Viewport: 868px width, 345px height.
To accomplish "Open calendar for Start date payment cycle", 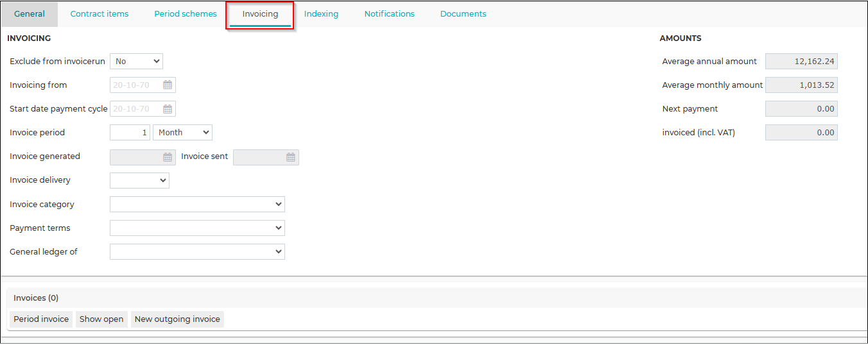I will pos(168,108).
